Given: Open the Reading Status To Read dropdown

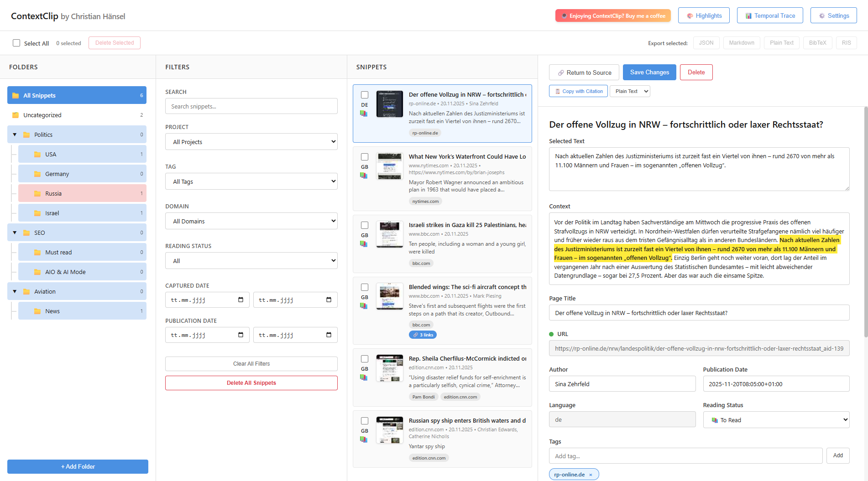Looking at the screenshot, I should coord(776,420).
